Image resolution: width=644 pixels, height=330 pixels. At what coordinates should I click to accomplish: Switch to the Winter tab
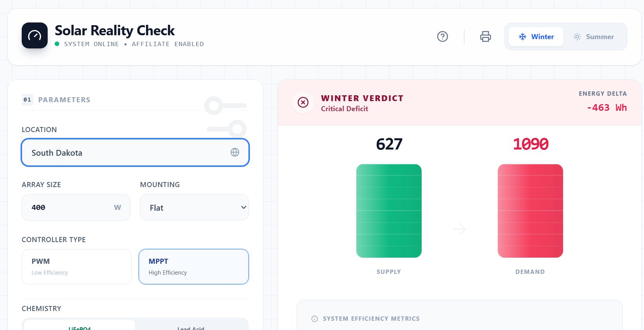tap(536, 37)
